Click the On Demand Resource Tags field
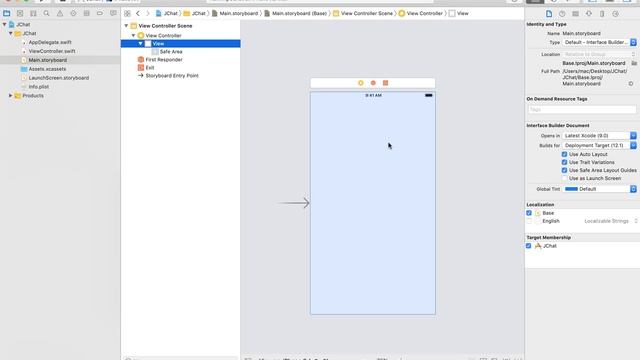Viewport: 640px width, 360px height. [x=582, y=109]
